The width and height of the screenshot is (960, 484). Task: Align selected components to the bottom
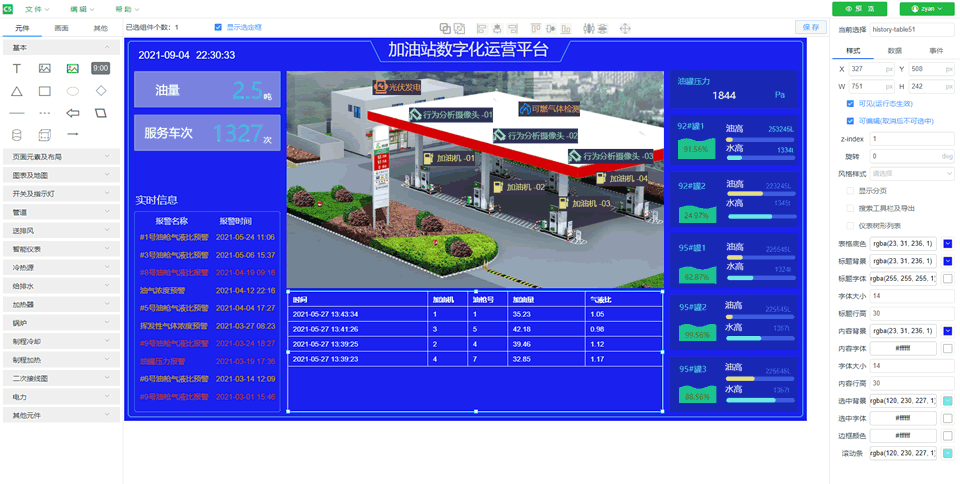tap(566, 28)
